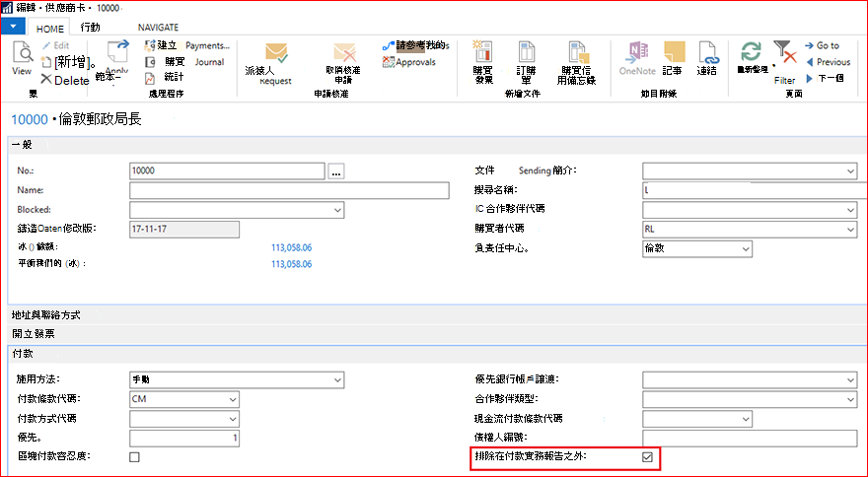Open 負責任中心 dropdown showing 倫敦
Image resolution: width=868 pixels, height=477 pixels.
click(746, 249)
